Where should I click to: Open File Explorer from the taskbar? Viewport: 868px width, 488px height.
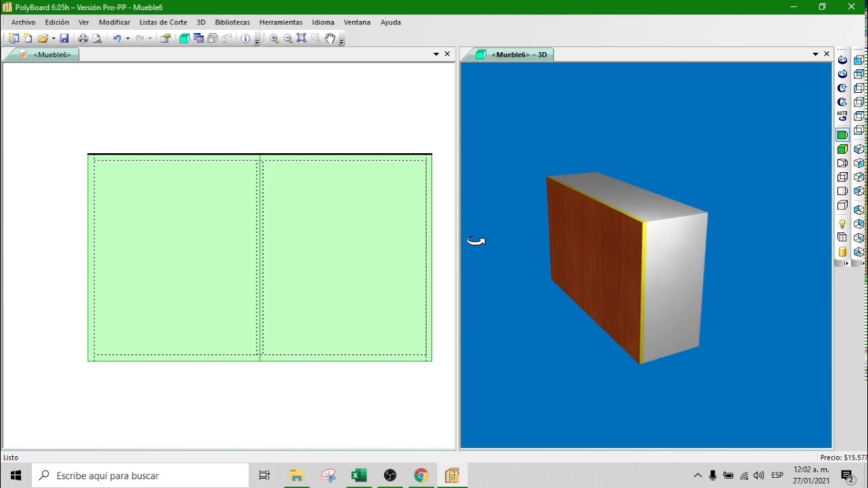296,476
